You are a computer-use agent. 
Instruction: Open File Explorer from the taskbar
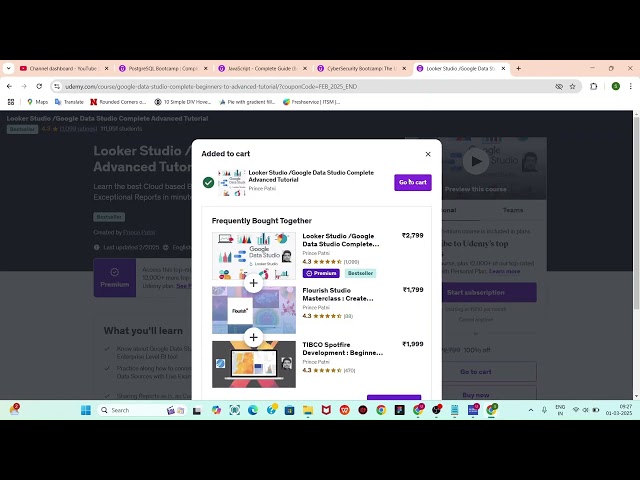[x=308, y=410]
